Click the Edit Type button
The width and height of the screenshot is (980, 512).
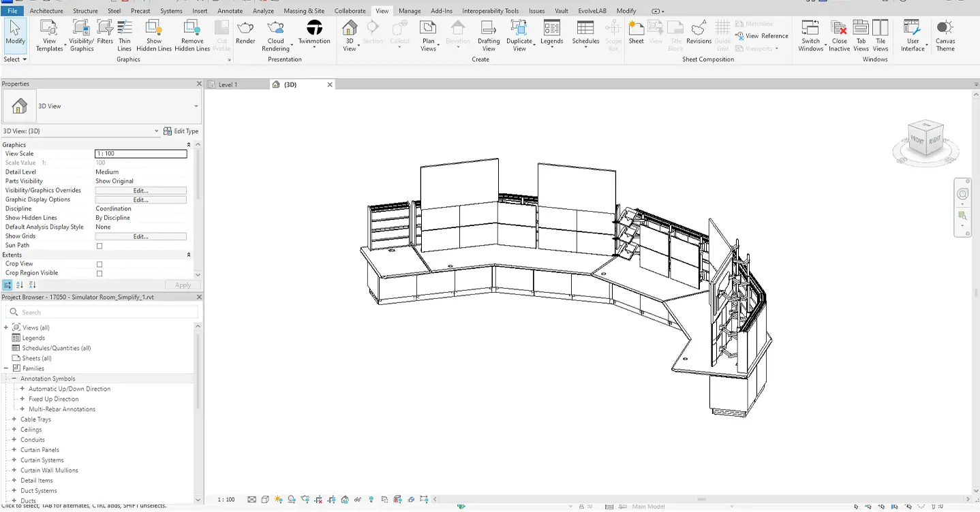pyautogui.click(x=181, y=131)
